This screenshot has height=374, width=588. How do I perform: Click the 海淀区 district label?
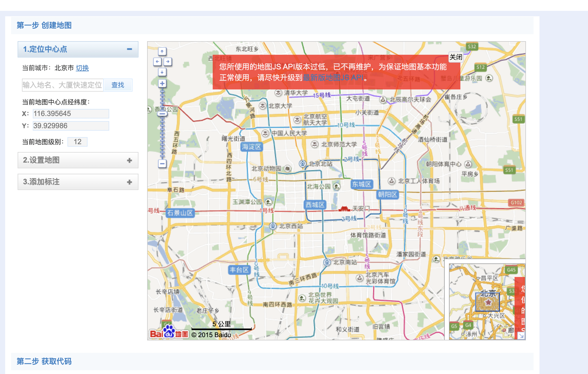pyautogui.click(x=251, y=147)
